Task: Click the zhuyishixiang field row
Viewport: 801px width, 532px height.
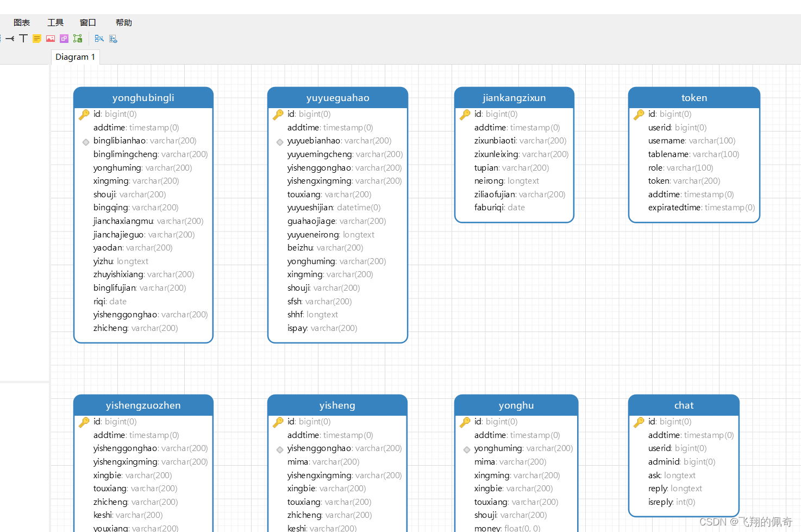Action: pos(143,274)
